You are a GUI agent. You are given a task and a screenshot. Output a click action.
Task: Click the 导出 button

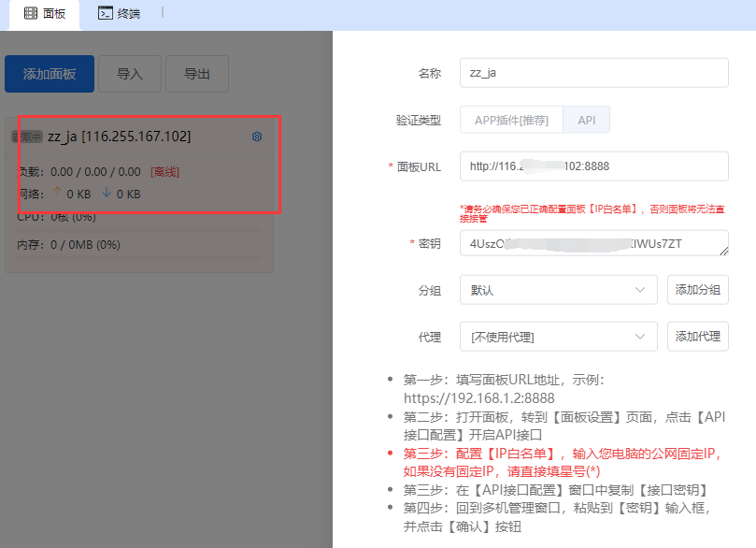click(197, 74)
